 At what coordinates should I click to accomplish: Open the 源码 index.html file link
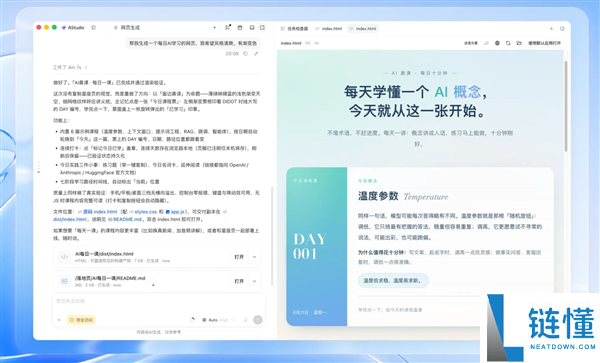(98, 212)
